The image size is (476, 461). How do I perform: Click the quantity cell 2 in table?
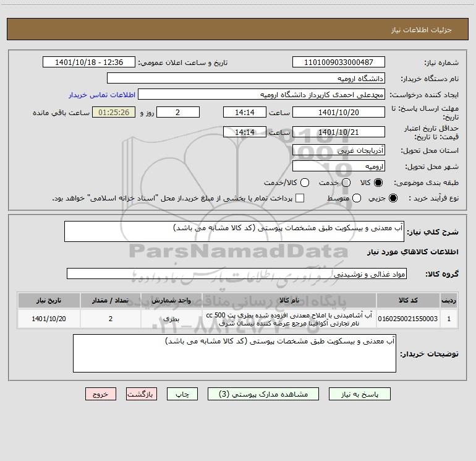111,319
